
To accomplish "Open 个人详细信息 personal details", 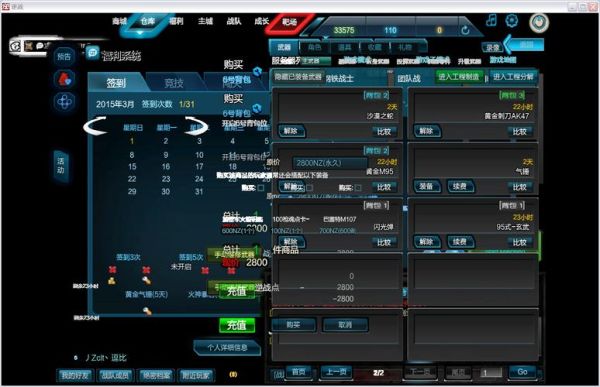I will click(227, 348).
